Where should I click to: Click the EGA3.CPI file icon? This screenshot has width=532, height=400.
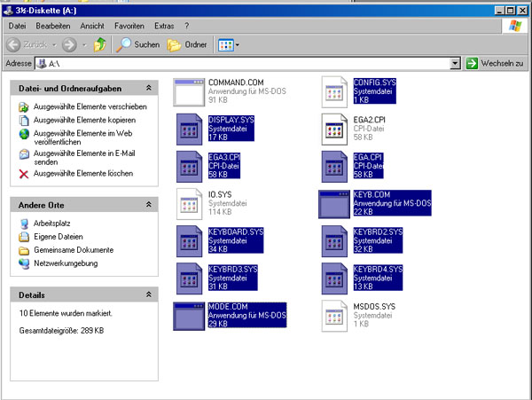[190, 167]
